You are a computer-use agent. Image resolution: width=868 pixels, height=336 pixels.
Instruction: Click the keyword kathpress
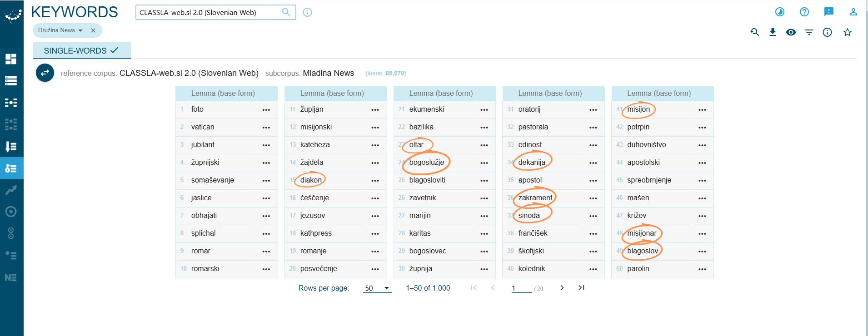[316, 233]
